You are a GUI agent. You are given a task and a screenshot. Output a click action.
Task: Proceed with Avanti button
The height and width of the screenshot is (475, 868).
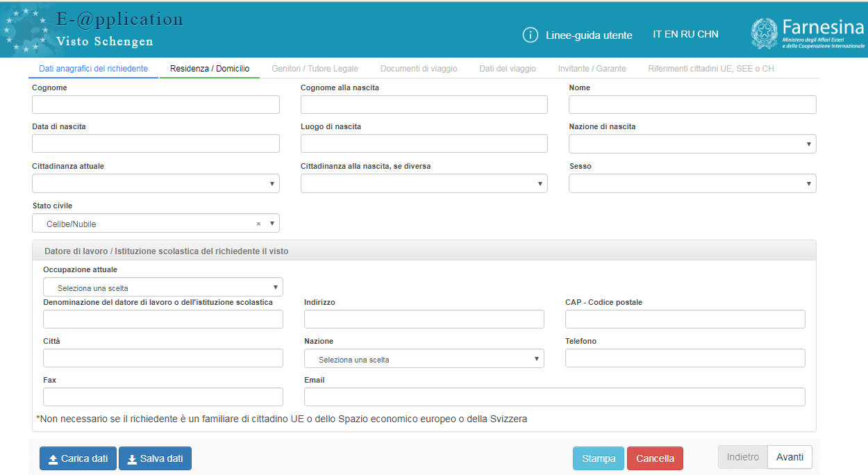pos(790,457)
